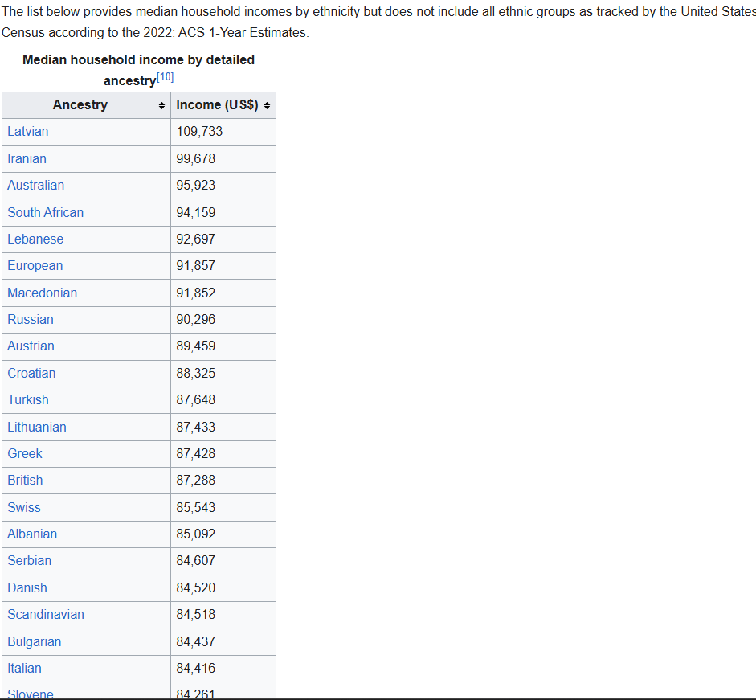Select income value 94,159
Viewport: 756px width, 700px height.
tap(196, 212)
